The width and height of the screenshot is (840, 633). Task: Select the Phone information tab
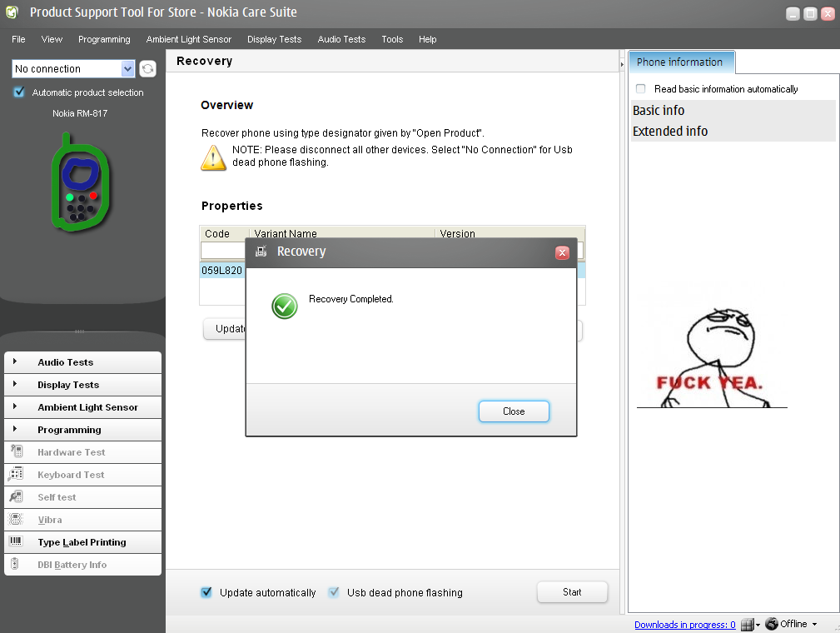click(x=680, y=62)
